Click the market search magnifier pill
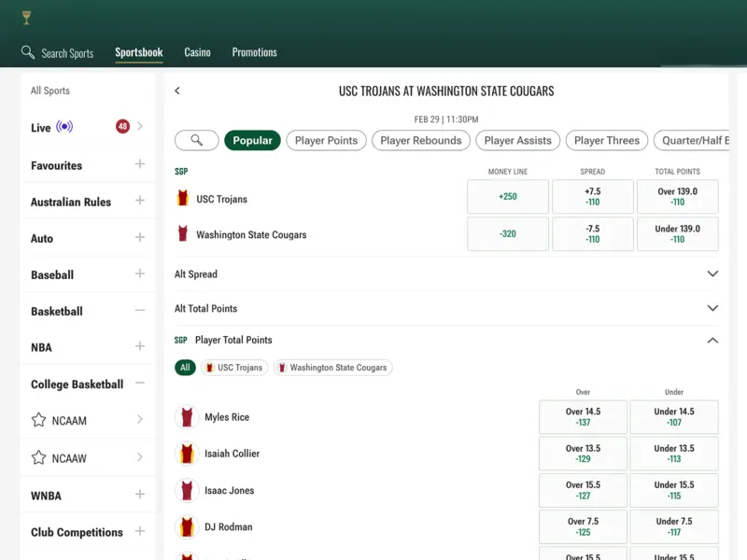Screen dimensions: 747x560 [197, 141]
